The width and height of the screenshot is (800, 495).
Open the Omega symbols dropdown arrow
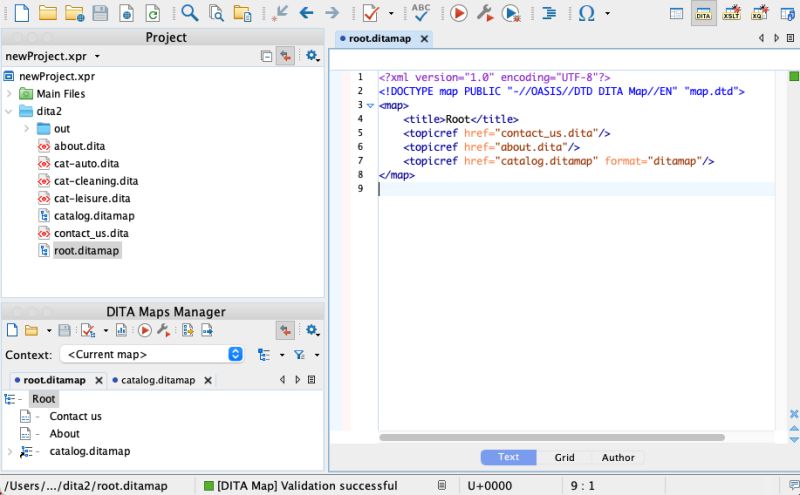click(x=607, y=13)
